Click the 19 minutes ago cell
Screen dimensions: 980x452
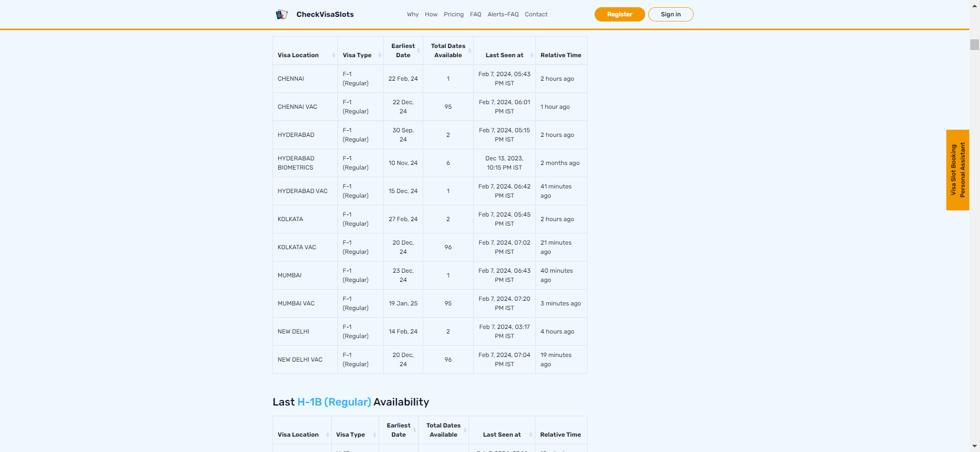click(x=561, y=360)
